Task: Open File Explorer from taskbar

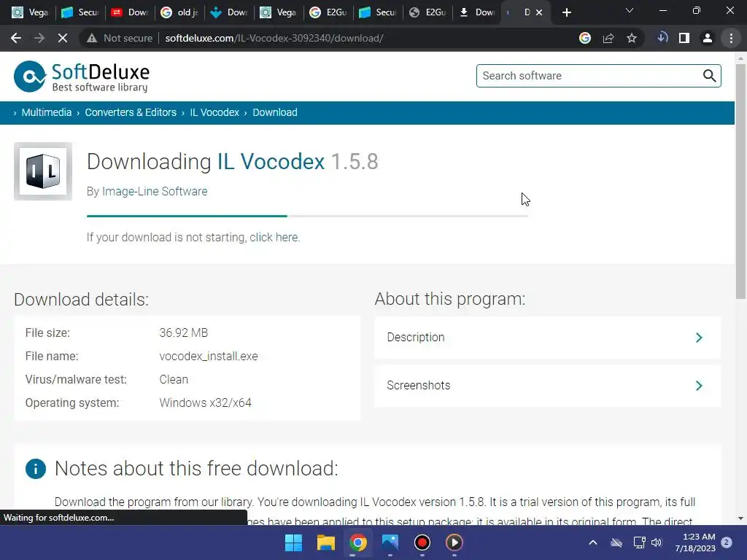Action: coord(326,542)
